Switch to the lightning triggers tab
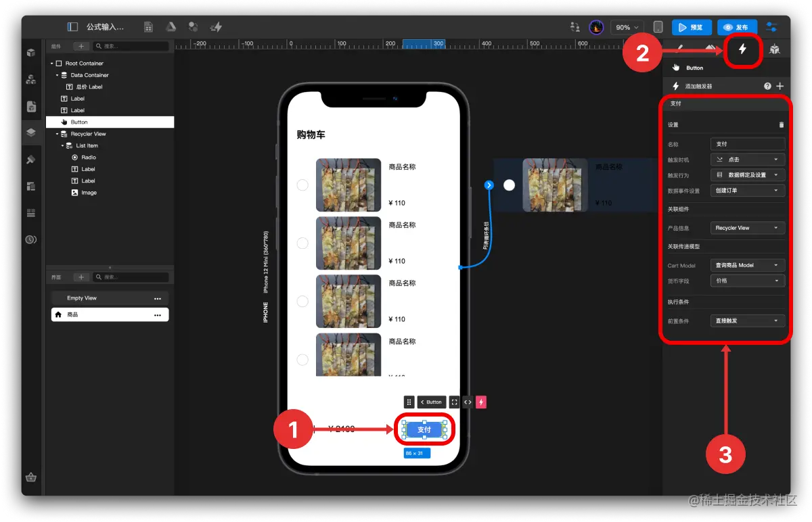Viewport: 812px width, 522px height. point(742,49)
